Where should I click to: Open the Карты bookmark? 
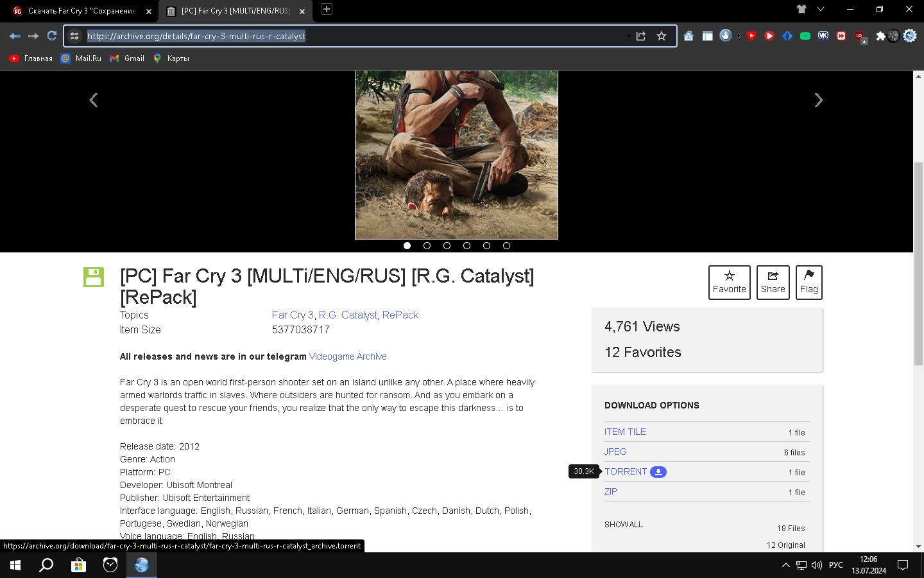click(171, 58)
